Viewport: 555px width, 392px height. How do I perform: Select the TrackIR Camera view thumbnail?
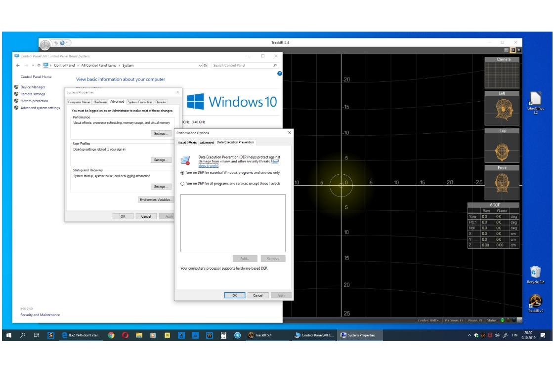click(502, 73)
